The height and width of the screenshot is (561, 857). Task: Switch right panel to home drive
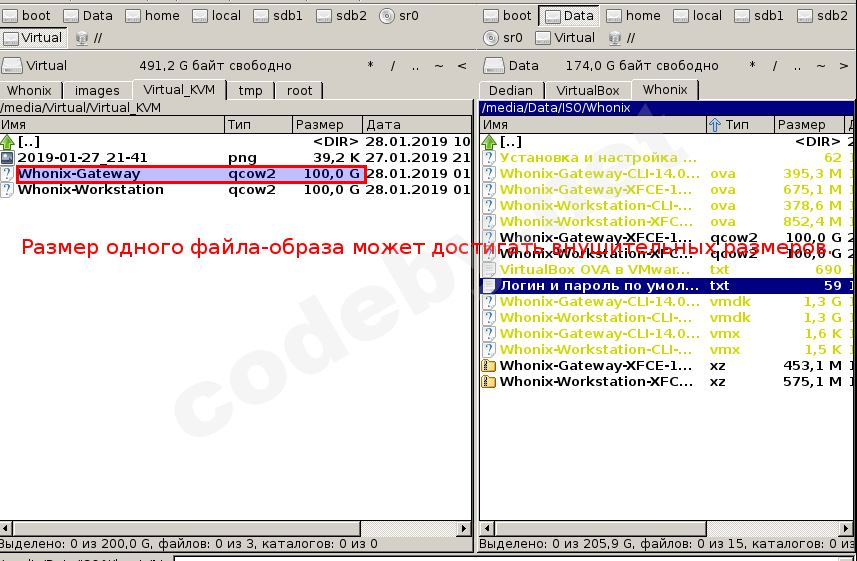(633, 16)
